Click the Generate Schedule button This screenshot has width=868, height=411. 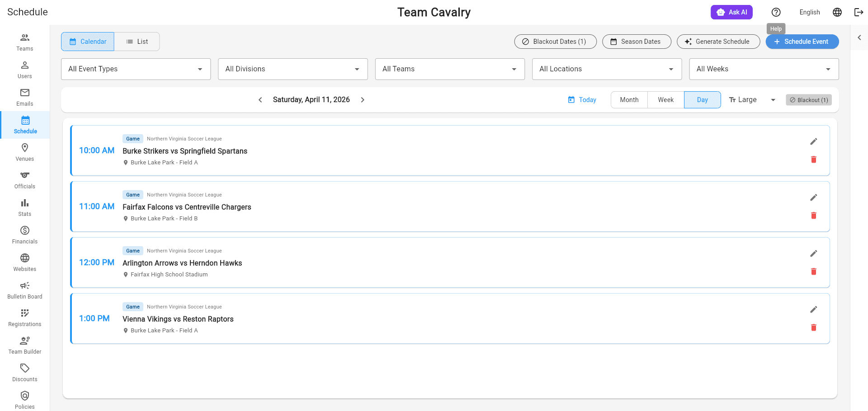pyautogui.click(x=718, y=42)
